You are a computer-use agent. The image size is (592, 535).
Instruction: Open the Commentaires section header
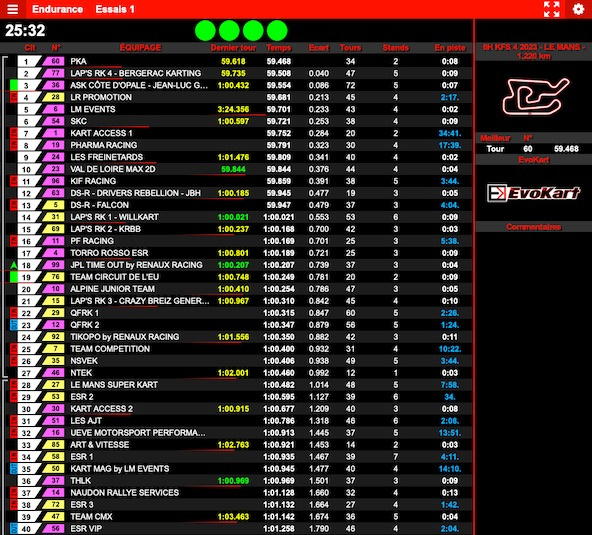pyautogui.click(x=533, y=227)
